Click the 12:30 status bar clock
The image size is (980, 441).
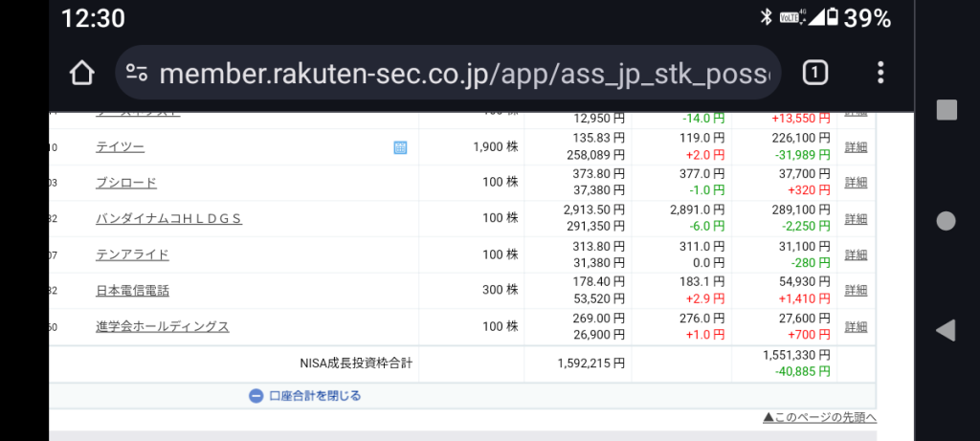[x=93, y=18]
